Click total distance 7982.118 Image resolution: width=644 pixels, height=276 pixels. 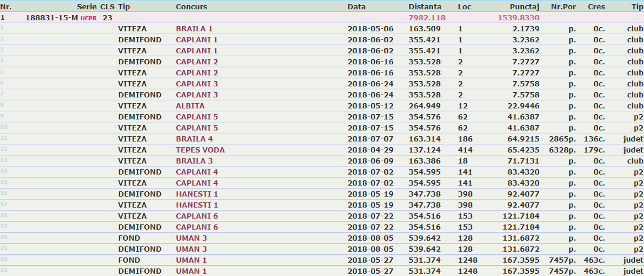click(x=427, y=17)
